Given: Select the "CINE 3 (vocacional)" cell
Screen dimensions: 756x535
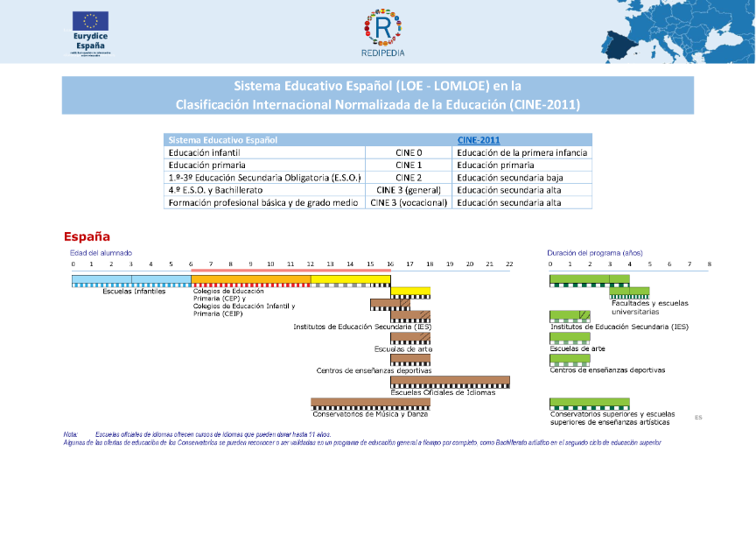Looking at the screenshot, I should [409, 202].
